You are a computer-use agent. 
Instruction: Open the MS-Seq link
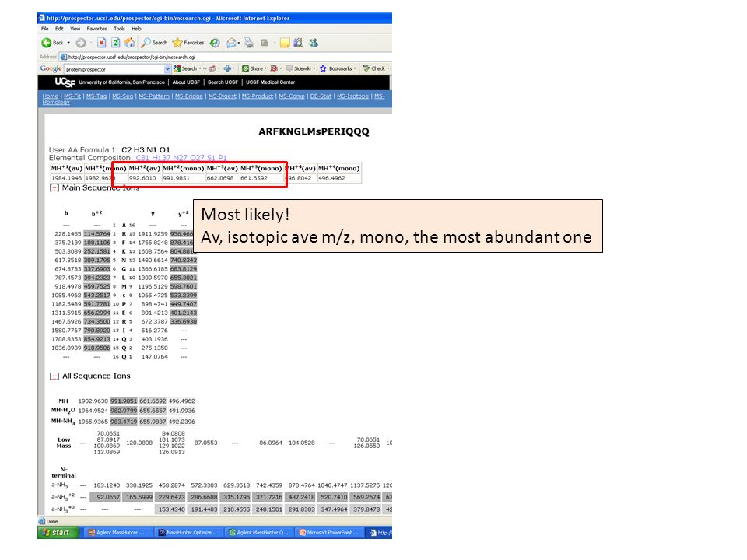122,96
